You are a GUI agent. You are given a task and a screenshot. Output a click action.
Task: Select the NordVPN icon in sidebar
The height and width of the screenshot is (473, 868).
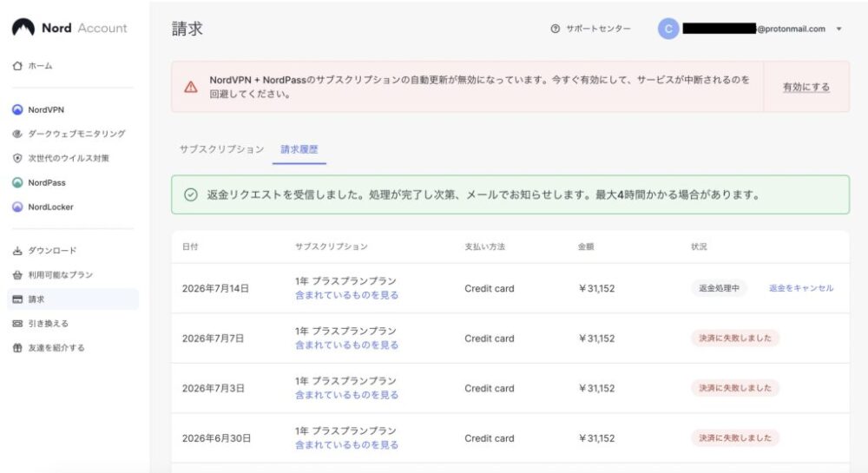click(x=17, y=109)
